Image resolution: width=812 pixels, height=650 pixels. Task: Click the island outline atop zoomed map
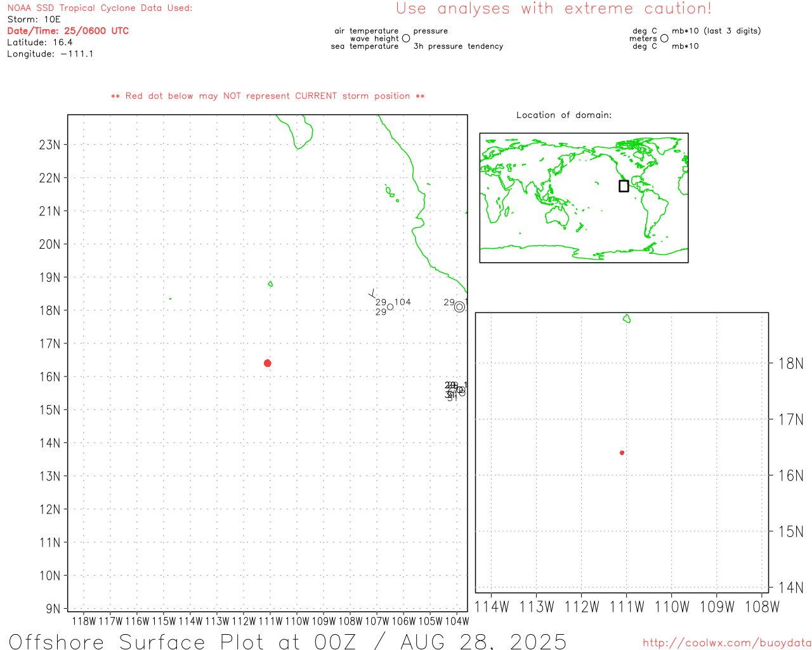(x=627, y=319)
